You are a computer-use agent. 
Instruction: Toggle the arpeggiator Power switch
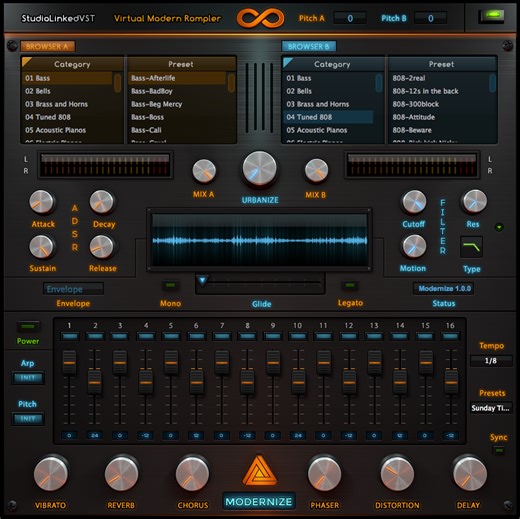(28, 327)
